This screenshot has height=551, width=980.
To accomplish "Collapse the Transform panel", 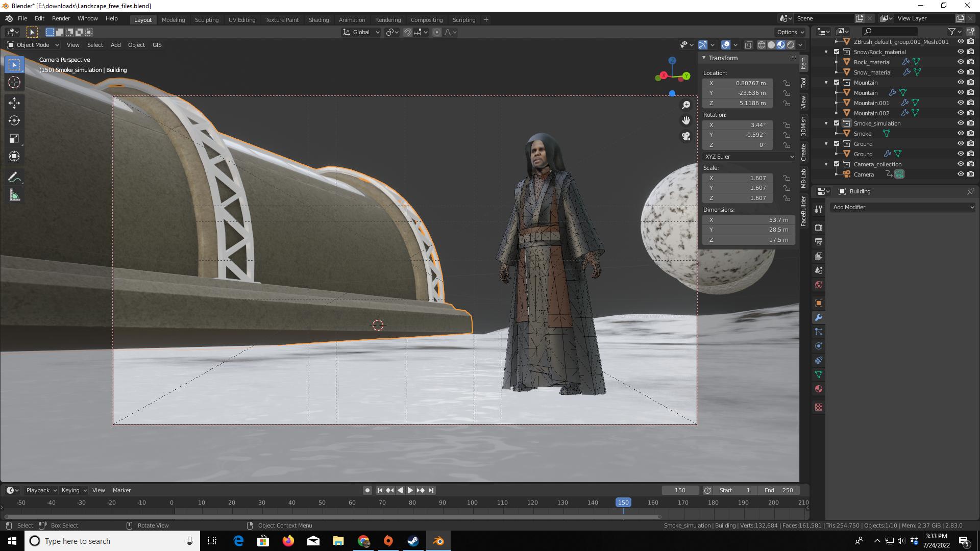I will [x=704, y=58].
